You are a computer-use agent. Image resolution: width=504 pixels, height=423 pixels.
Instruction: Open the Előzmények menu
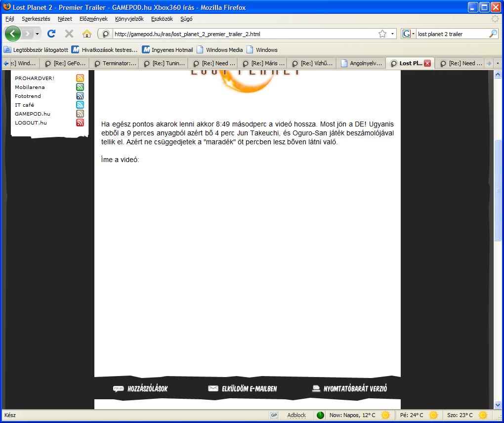point(93,19)
